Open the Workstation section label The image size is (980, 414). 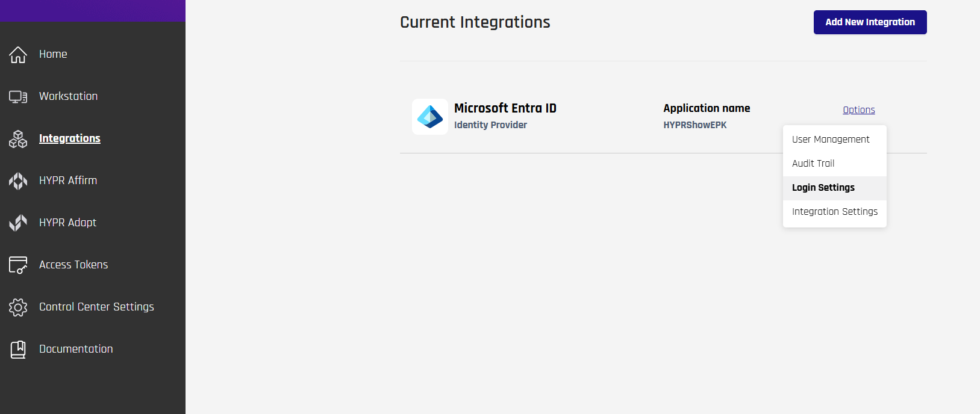pos(68,96)
